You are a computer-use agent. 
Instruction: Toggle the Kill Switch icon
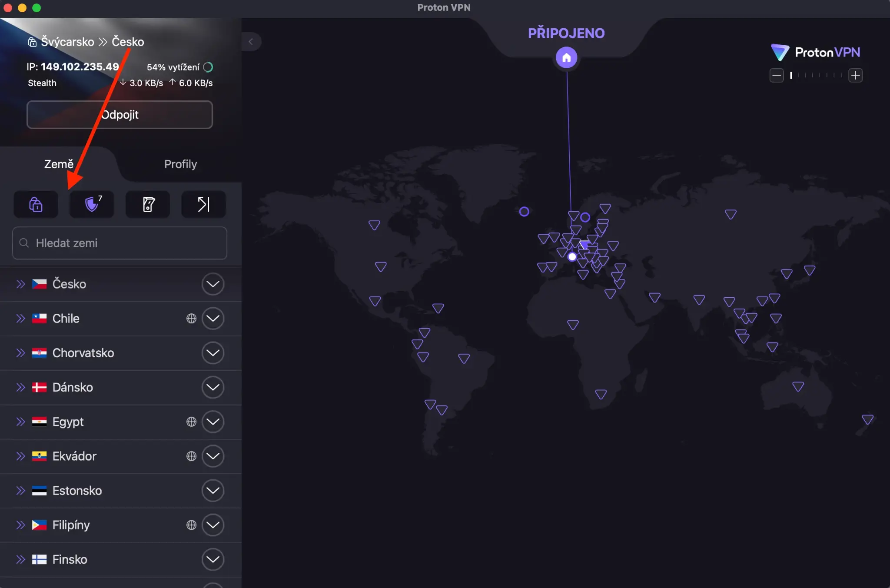(x=148, y=204)
